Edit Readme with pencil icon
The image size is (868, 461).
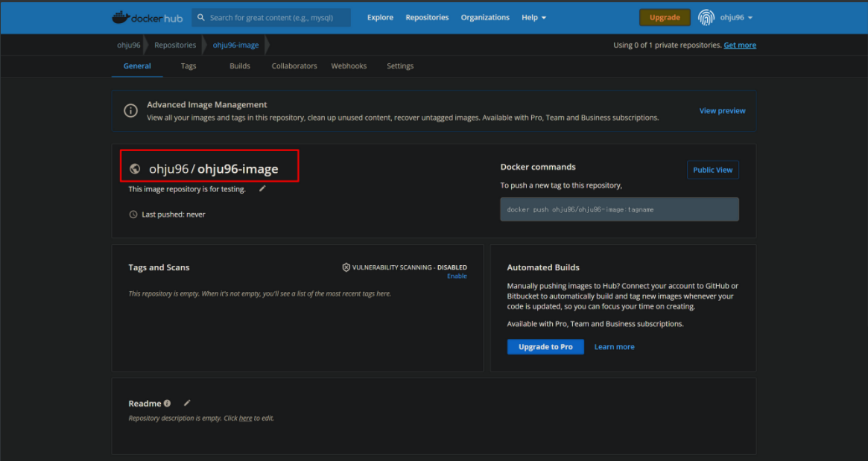click(187, 403)
